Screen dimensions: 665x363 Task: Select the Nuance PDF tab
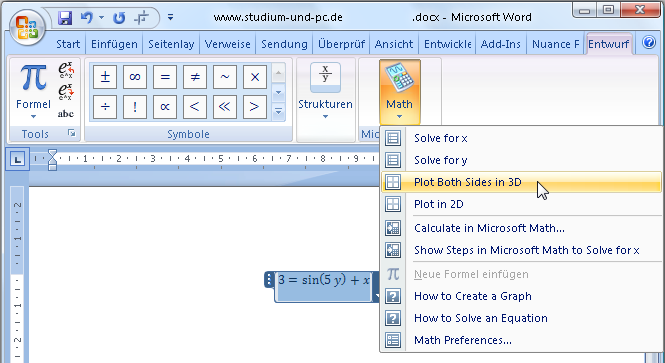click(x=555, y=44)
